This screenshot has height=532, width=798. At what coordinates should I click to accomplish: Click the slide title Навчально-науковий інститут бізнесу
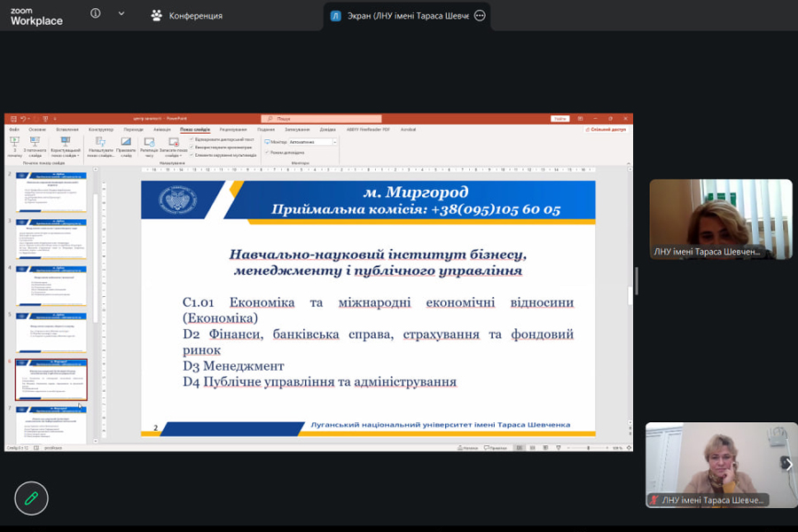click(378, 262)
